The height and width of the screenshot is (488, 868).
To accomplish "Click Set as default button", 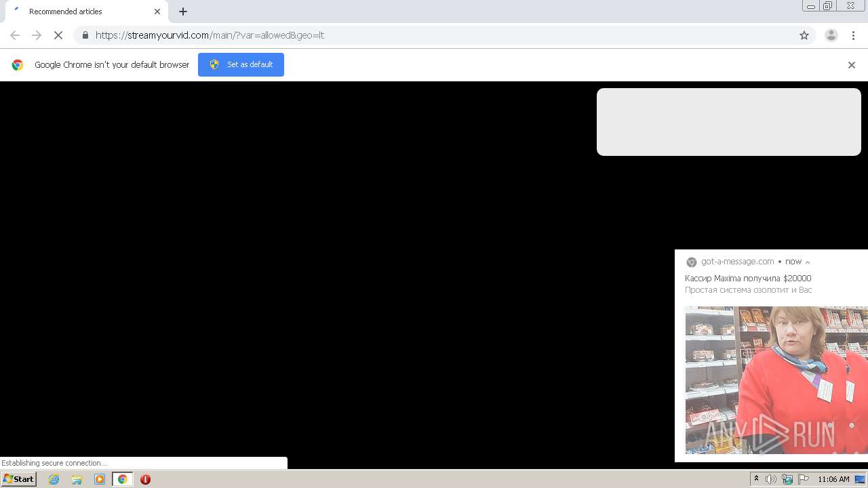I will (241, 64).
